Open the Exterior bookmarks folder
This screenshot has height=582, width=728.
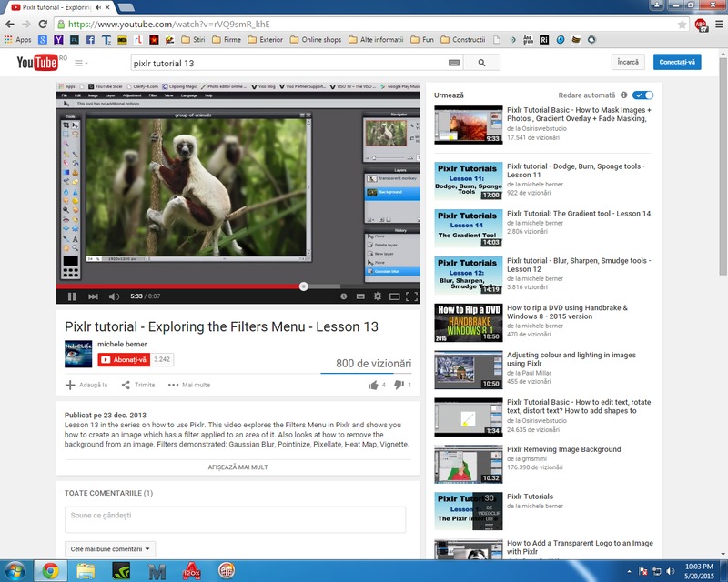265,40
